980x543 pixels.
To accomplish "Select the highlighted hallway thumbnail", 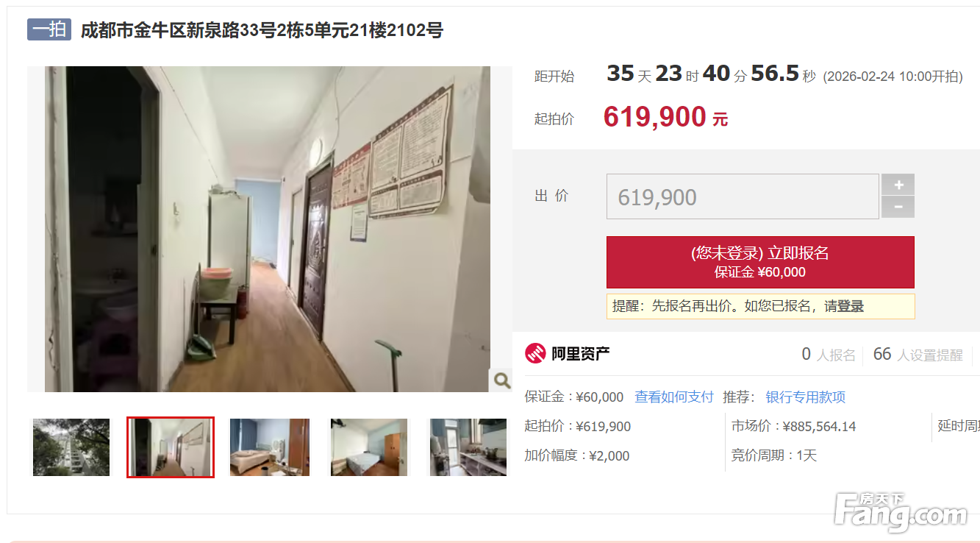I will click(171, 447).
